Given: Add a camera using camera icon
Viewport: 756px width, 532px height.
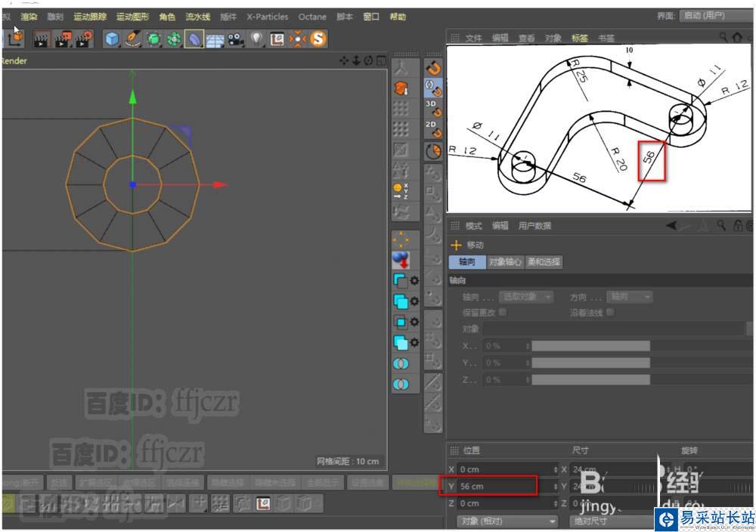Looking at the screenshot, I should coord(235,39).
